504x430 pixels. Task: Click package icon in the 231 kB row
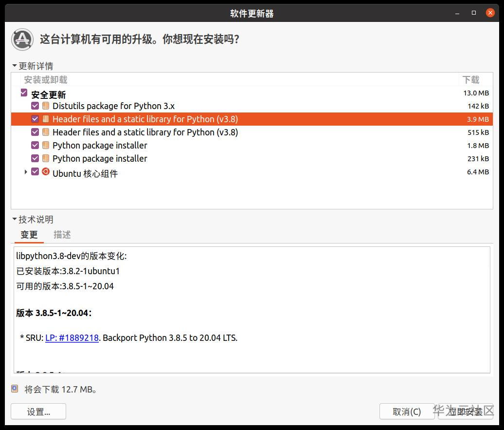click(x=46, y=158)
